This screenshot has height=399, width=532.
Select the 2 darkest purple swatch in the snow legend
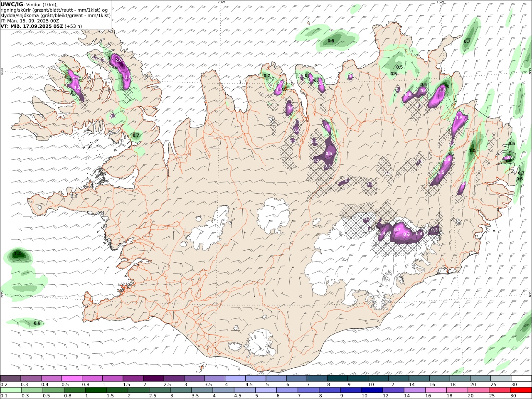point(153,379)
